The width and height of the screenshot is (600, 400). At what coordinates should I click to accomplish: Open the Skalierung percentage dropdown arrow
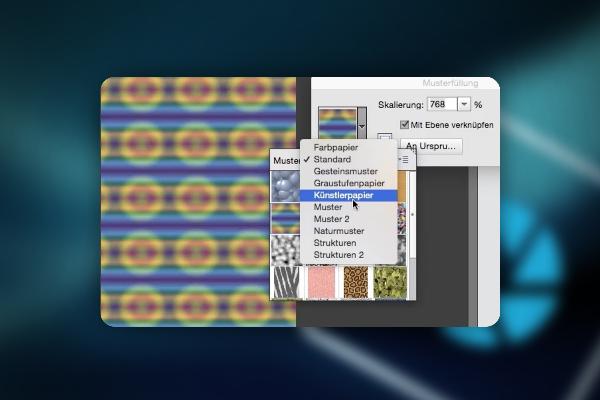click(x=464, y=104)
